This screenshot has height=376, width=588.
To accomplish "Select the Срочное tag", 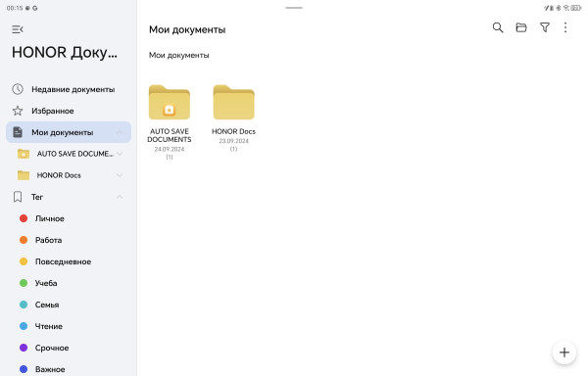I will coord(69,348).
